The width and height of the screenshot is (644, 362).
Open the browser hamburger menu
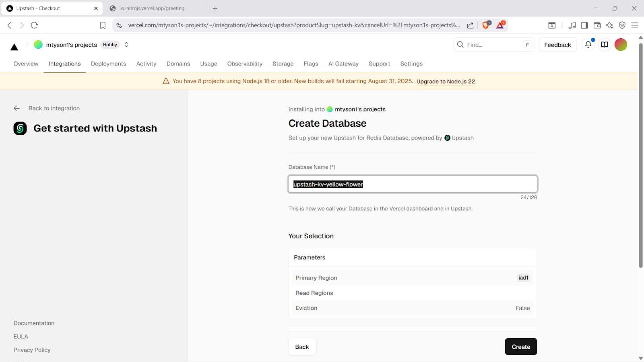point(635,25)
